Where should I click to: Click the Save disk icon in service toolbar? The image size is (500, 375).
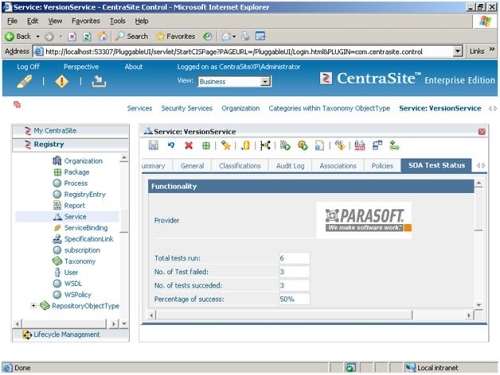click(x=153, y=145)
